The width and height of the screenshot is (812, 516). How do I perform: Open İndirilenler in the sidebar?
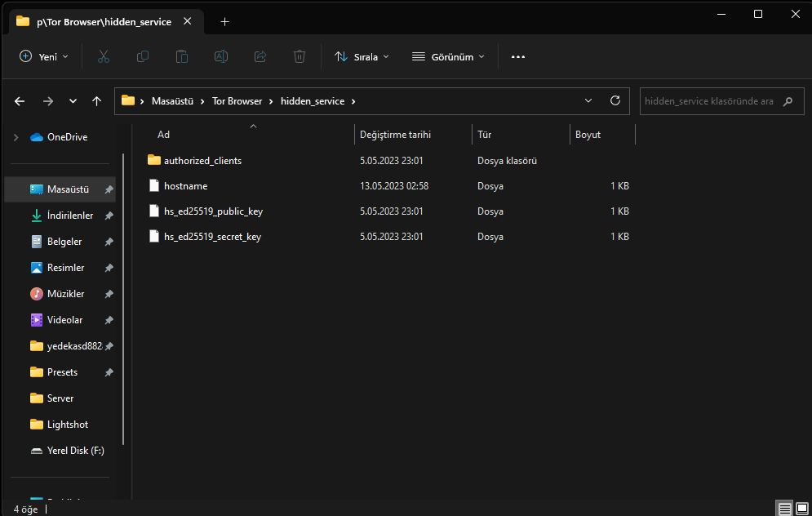coord(70,216)
